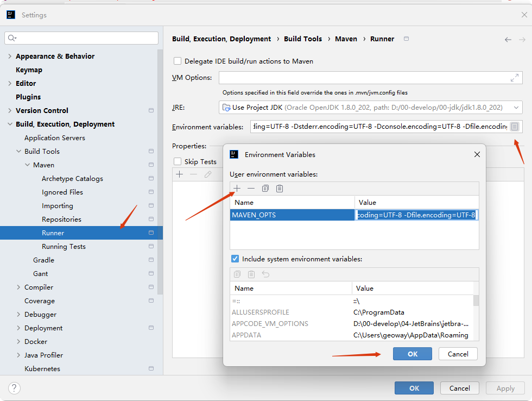Remove Maven property with minus
532x401 pixels.
pos(194,174)
